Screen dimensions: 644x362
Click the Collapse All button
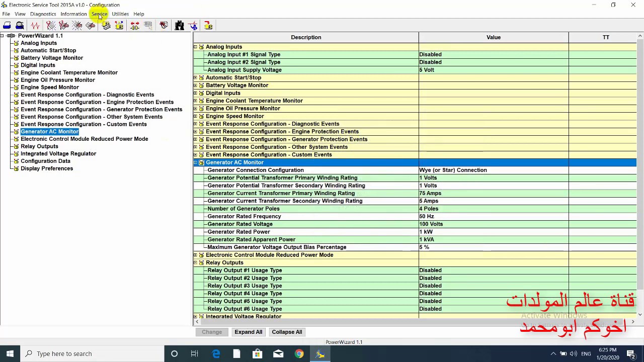[x=287, y=332]
